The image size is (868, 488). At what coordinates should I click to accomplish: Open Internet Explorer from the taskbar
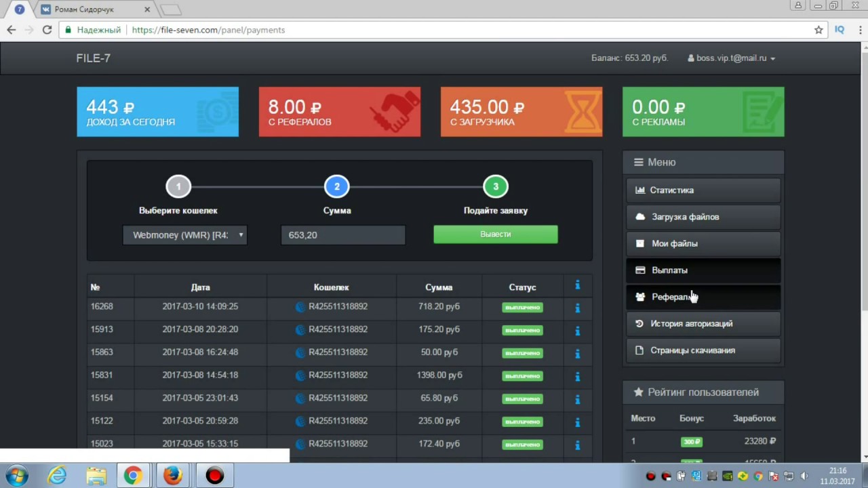[57, 476]
